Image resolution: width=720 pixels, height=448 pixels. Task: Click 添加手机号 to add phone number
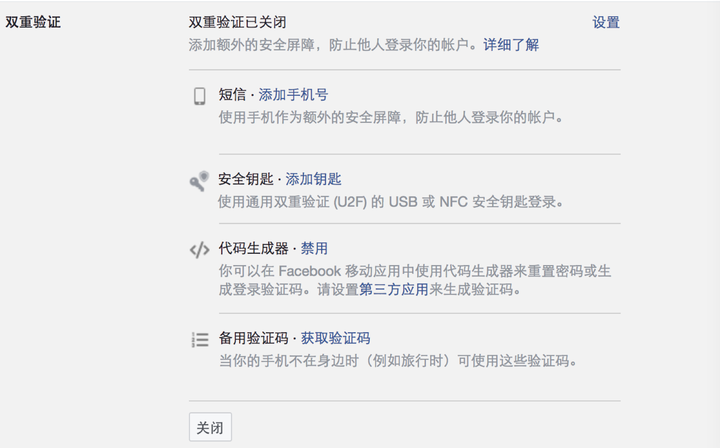pos(293,95)
